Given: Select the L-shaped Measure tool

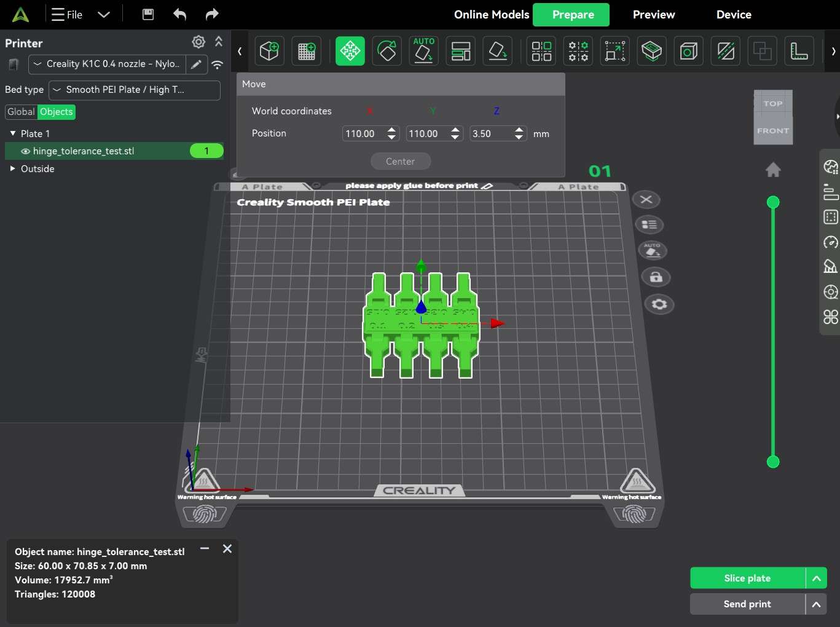Looking at the screenshot, I should point(799,51).
